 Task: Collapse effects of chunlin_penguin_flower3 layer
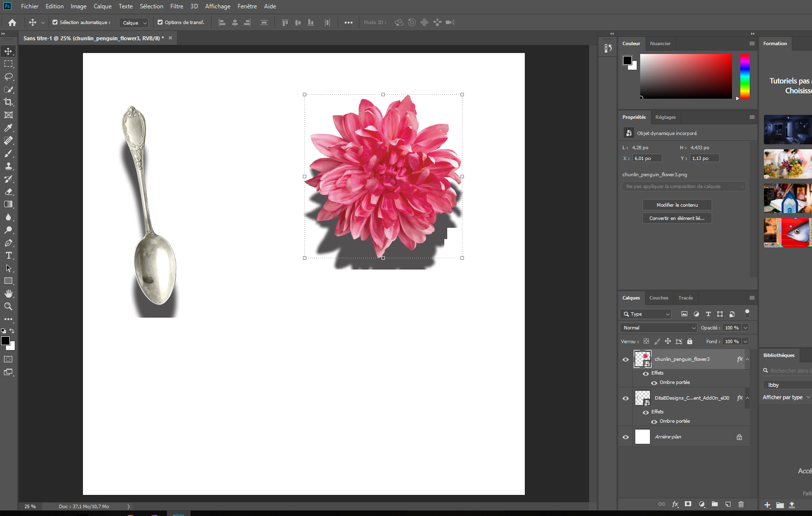[748, 359]
